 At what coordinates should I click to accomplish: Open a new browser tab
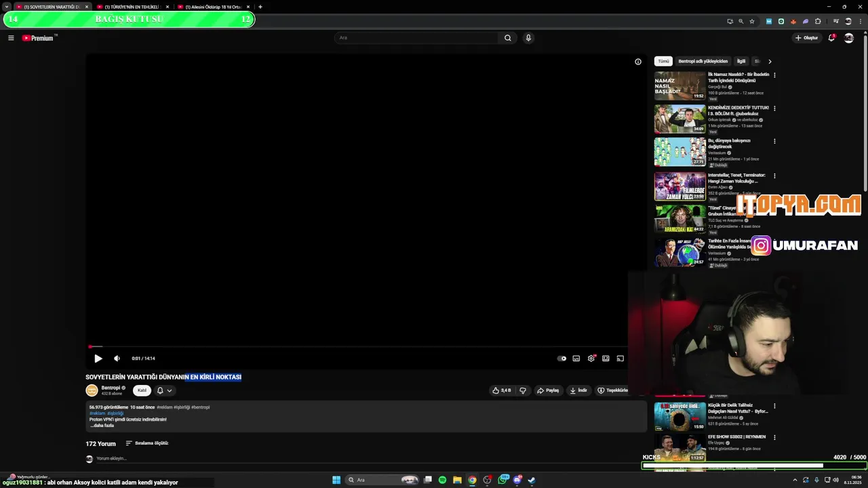pyautogui.click(x=260, y=7)
